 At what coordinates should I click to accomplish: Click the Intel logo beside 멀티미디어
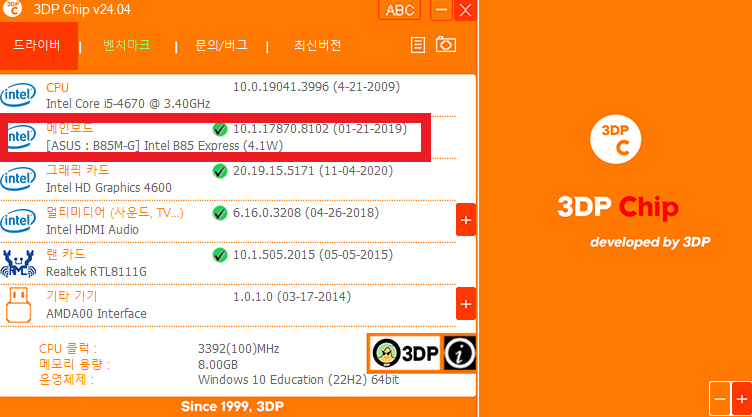coord(18,221)
